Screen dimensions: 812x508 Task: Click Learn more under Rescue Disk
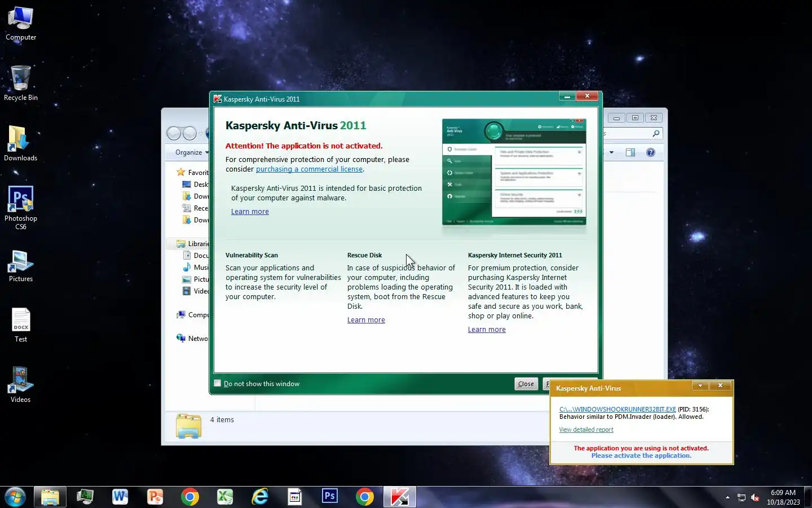(x=366, y=320)
